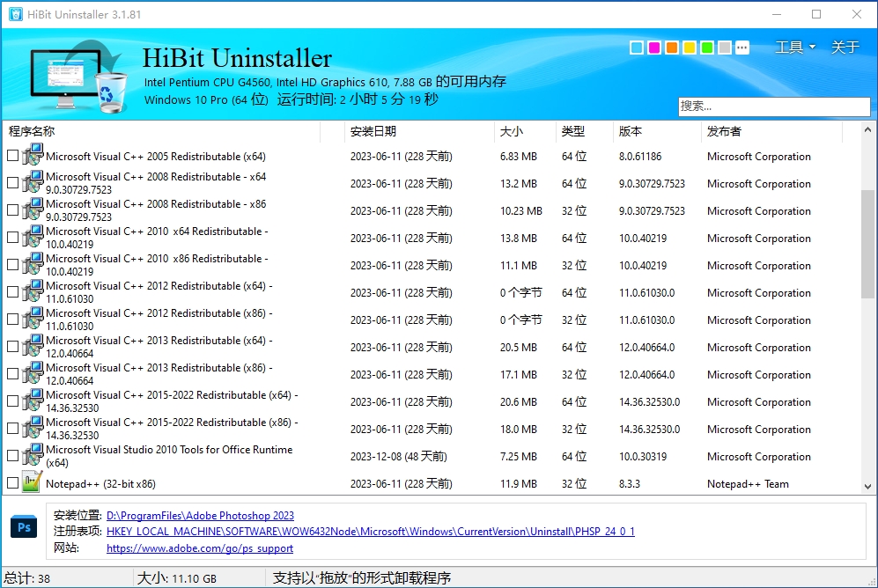This screenshot has width=878, height=588.
Task: Click the scroll down arrow of program list
Action: [867, 487]
